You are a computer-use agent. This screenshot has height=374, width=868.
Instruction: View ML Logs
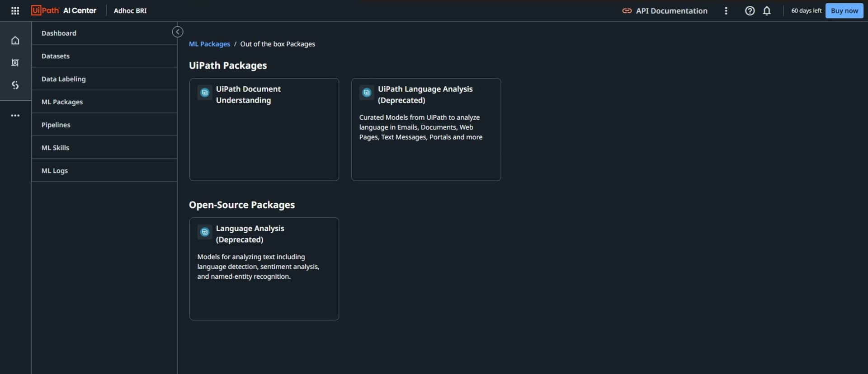click(54, 171)
